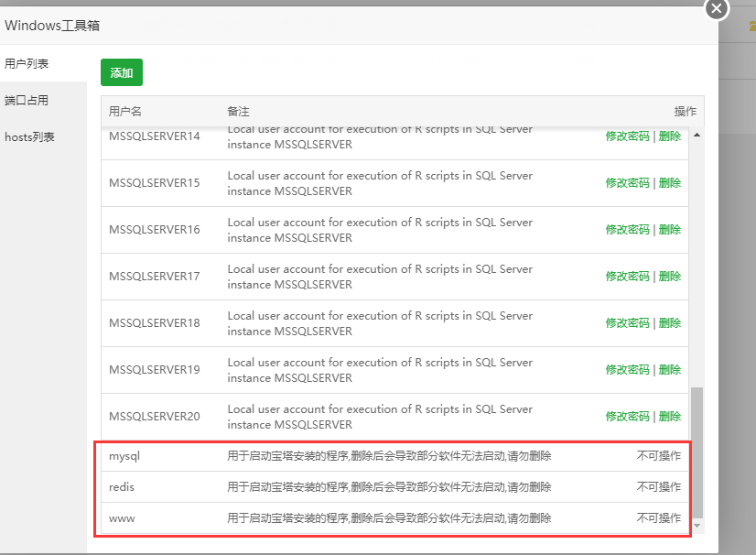
Task: Click 修改密码 for MSSQLSERVER18
Action: click(x=627, y=323)
